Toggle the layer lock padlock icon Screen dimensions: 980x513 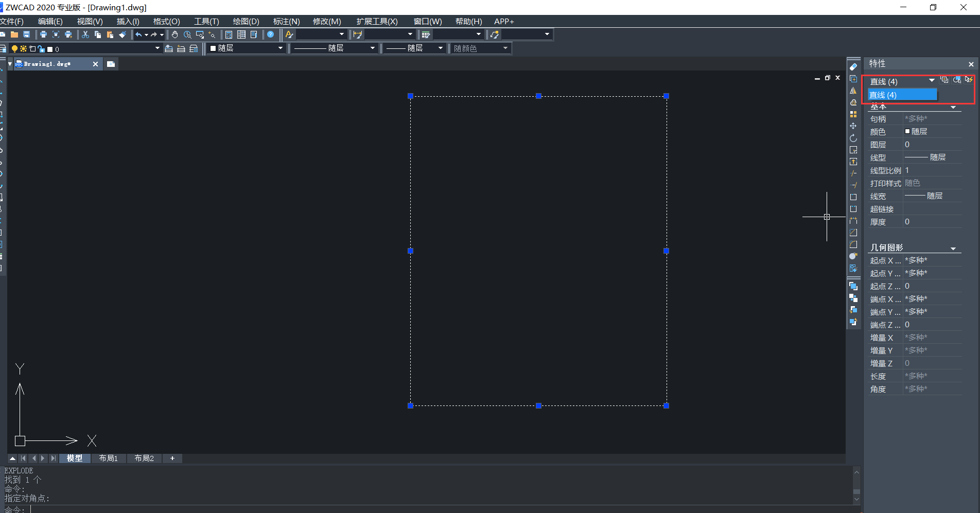41,49
